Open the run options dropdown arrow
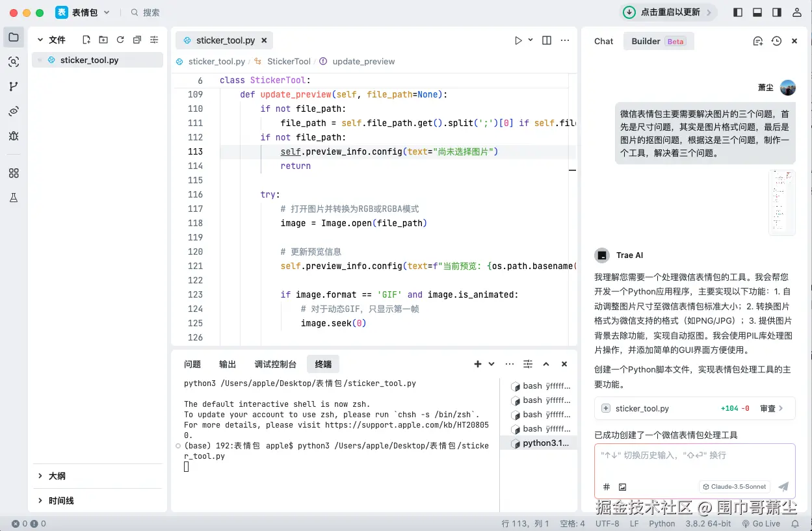 click(x=529, y=40)
